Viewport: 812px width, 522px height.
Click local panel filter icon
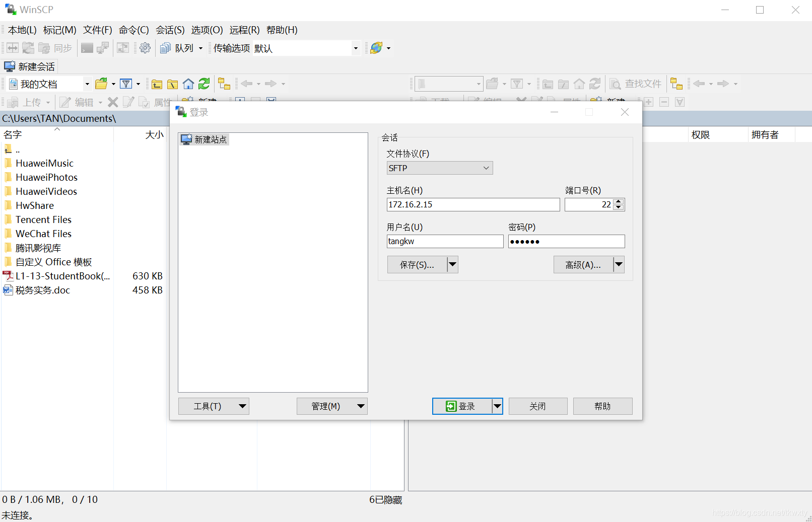click(x=126, y=84)
